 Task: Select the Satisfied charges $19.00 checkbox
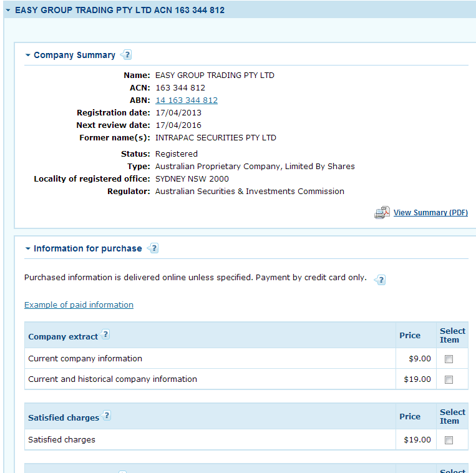tap(449, 440)
